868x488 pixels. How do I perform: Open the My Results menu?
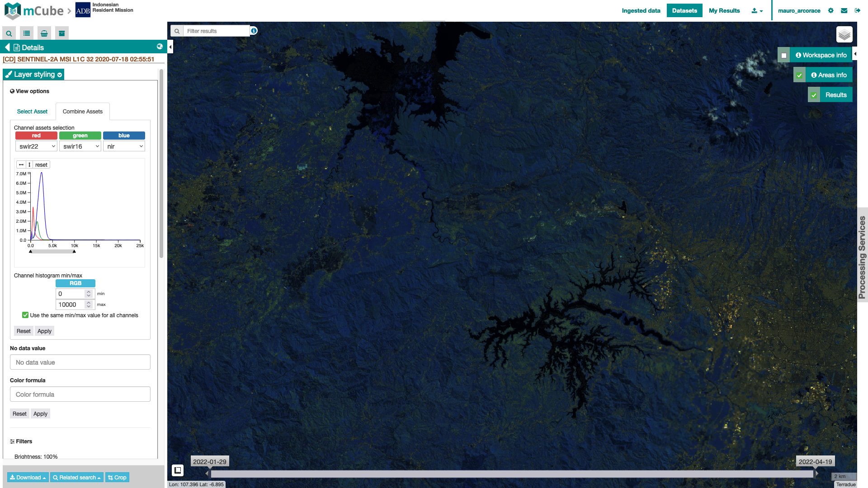(x=724, y=10)
